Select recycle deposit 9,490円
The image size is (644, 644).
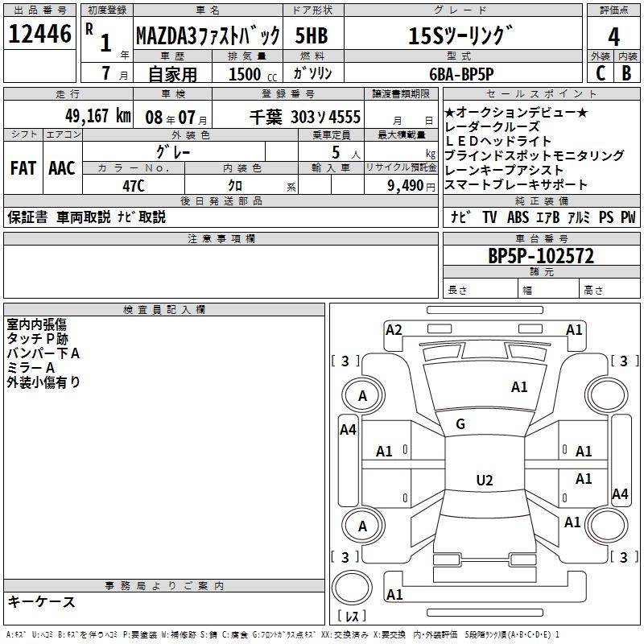click(x=411, y=186)
